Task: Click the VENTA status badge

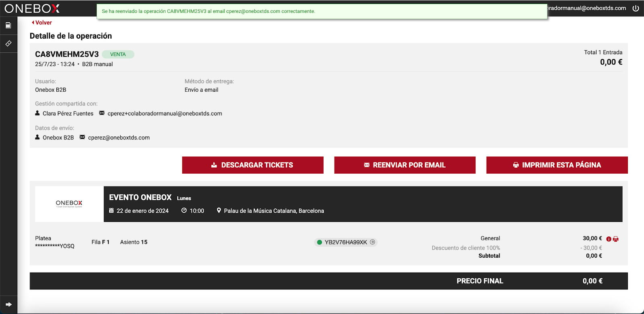Action: coord(118,54)
